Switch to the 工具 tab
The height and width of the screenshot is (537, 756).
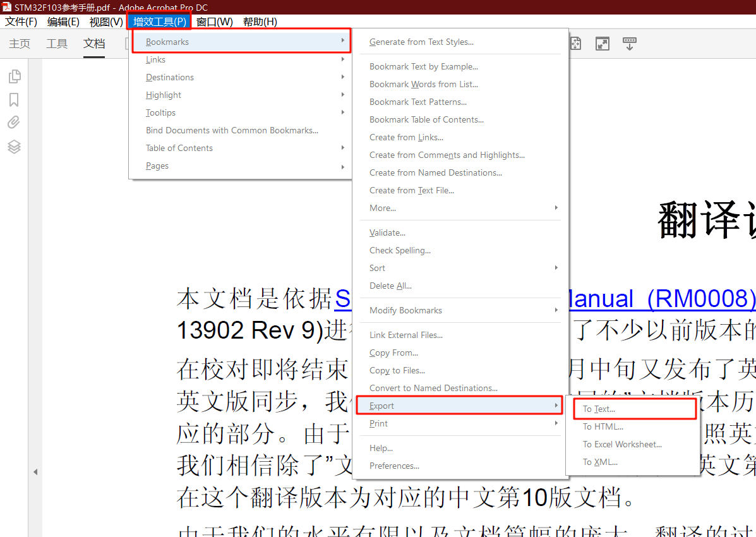57,44
